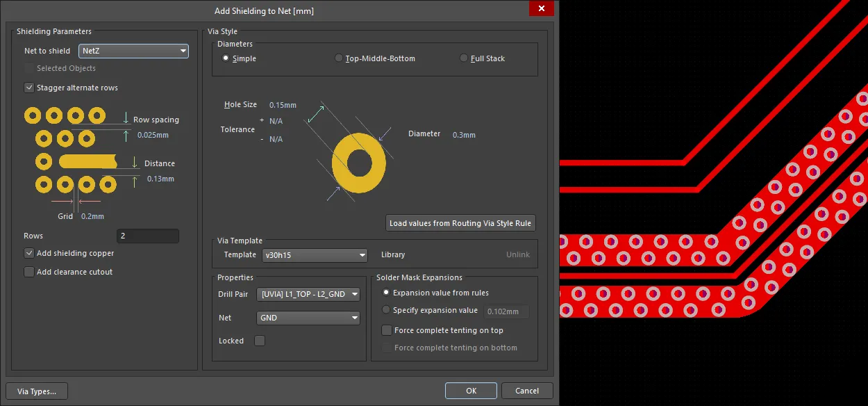Select Full Stack diameters option
This screenshot has width=868, height=406.
464,58
